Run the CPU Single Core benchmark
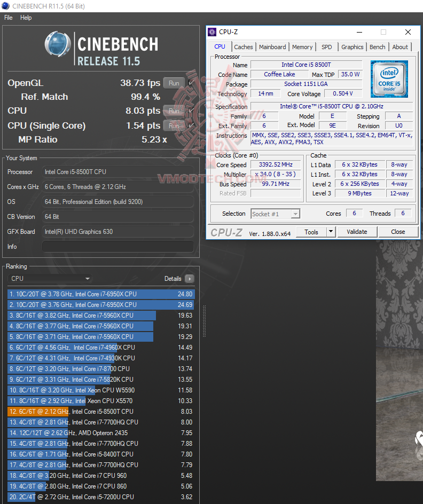Screen dimensions: 423x504 [x=174, y=125]
